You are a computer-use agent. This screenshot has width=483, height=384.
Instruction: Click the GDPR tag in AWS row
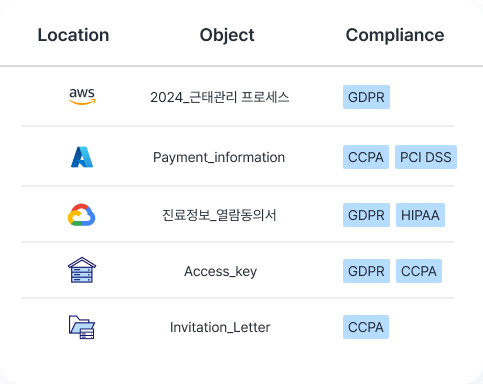click(x=366, y=97)
